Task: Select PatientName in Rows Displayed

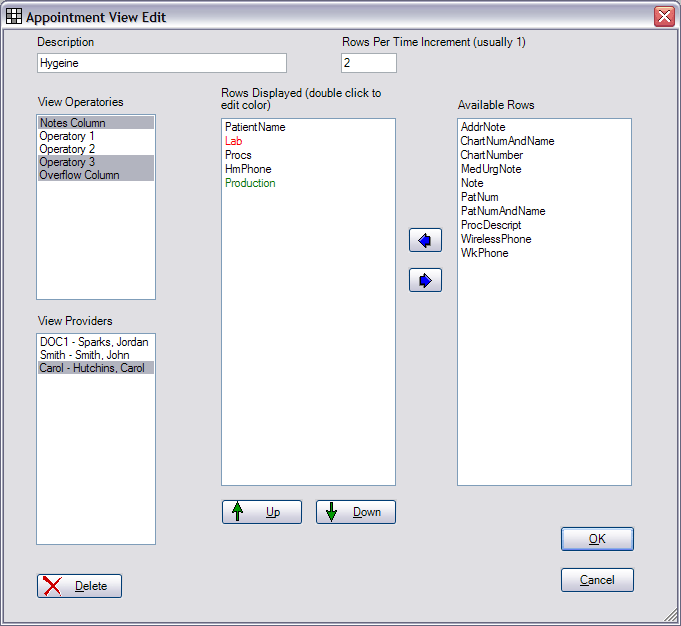Action: 255,128
